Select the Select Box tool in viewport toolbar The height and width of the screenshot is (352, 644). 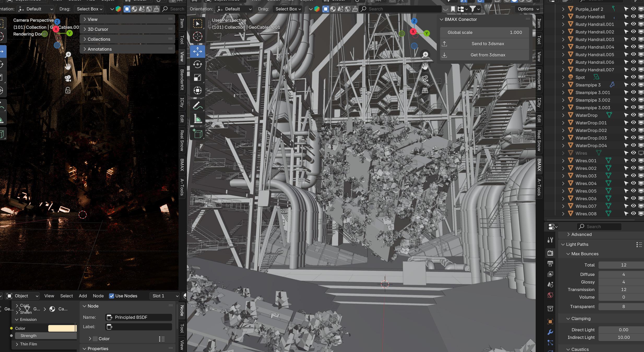click(x=197, y=24)
